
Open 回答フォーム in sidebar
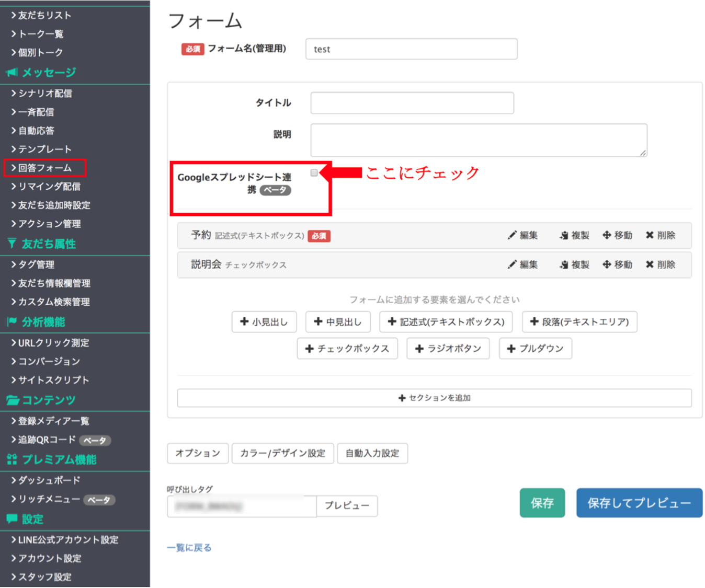click(45, 168)
